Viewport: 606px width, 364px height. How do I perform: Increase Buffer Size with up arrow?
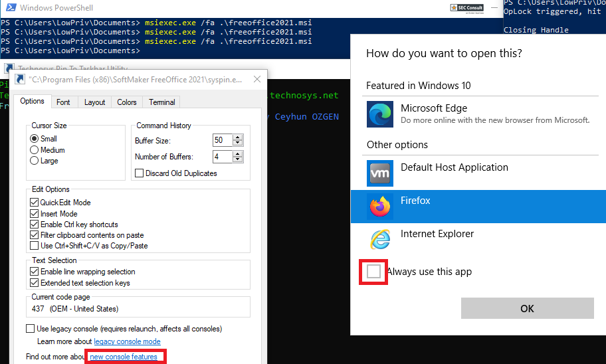238,137
